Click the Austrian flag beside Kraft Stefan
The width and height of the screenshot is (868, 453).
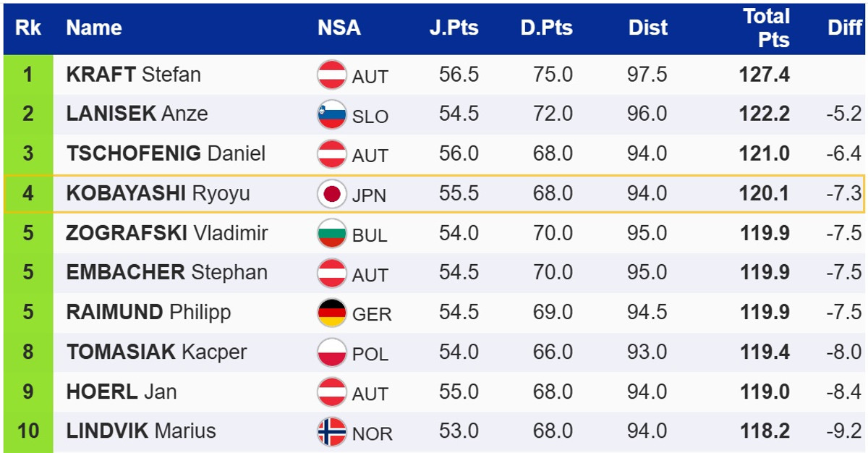click(x=332, y=75)
